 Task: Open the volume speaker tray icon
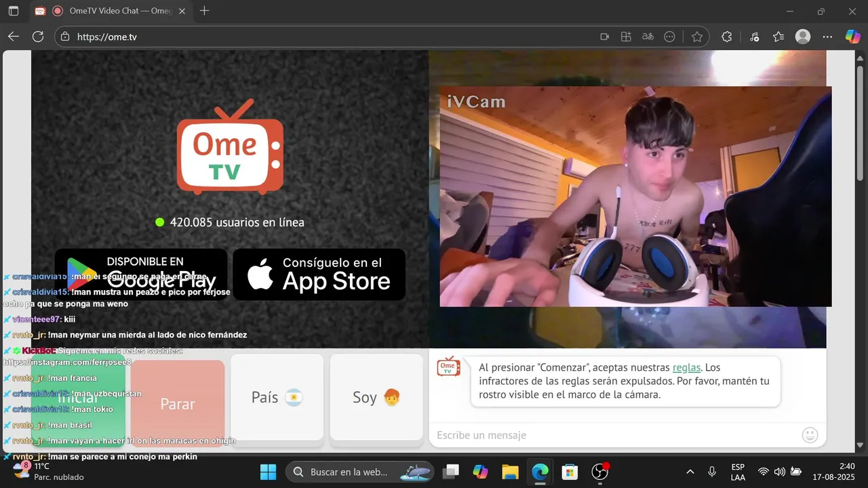click(780, 472)
